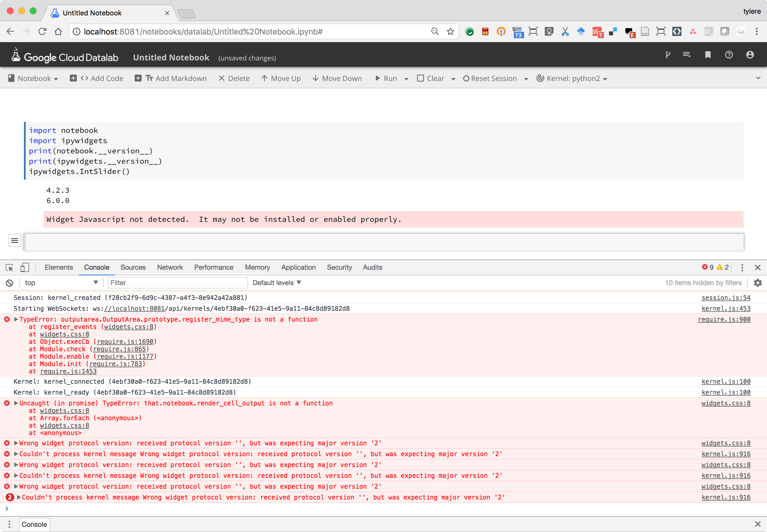Open DevTools console settings gear
Viewport: 767px width, 532px height.
[x=758, y=282]
